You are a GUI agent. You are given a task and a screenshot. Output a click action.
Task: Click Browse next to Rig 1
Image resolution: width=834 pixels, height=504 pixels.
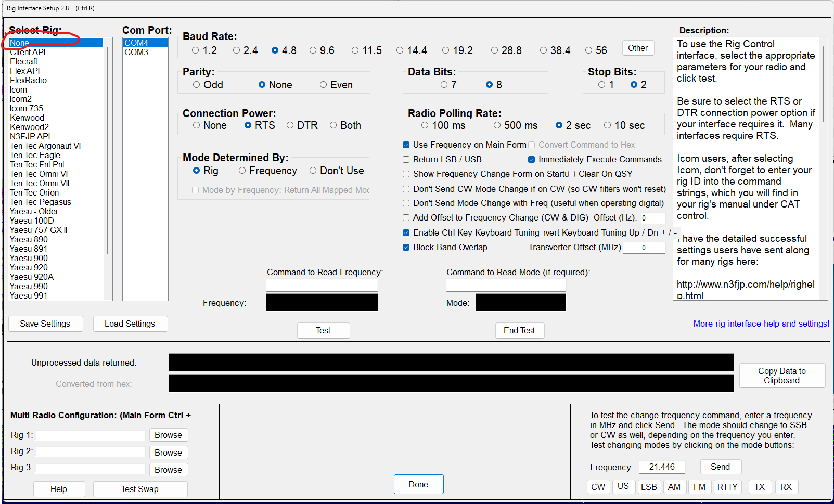[x=168, y=435]
